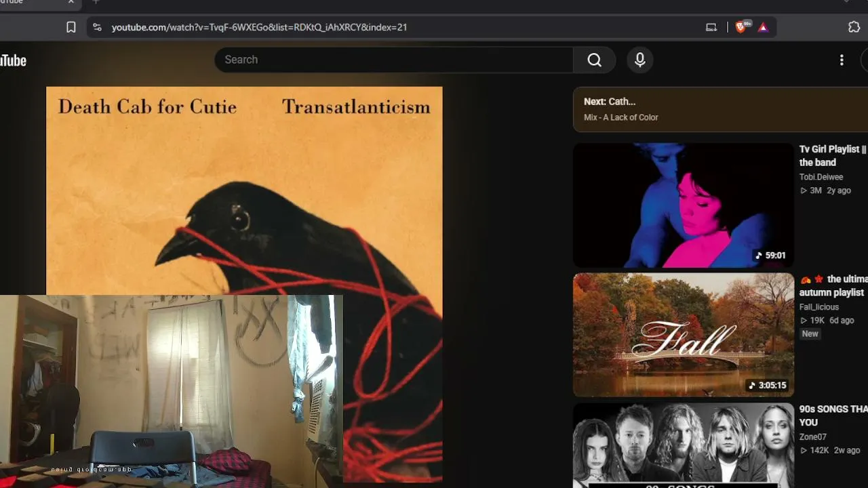Expand the "Next: Cath..." mix panel

[720, 109]
